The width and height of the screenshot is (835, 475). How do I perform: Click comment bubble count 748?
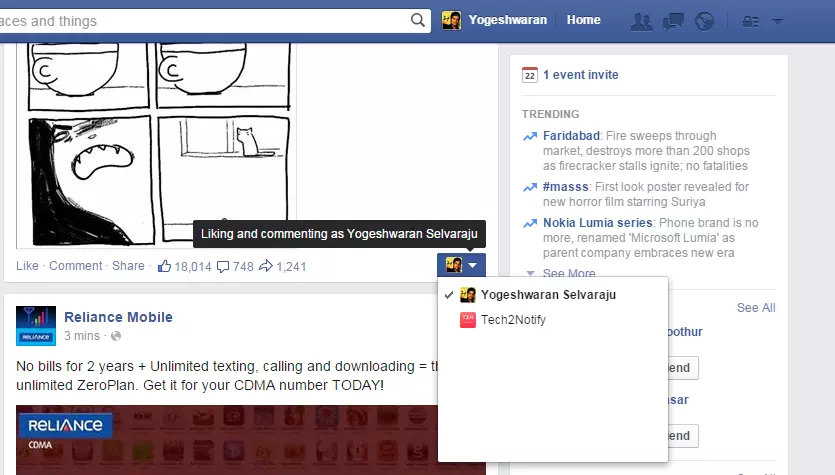235,266
